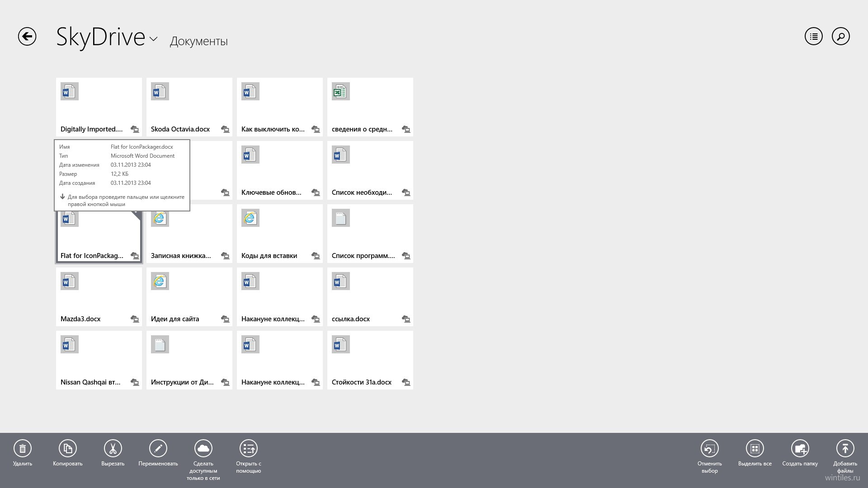The width and height of the screenshot is (868, 488).
Task: Switch to list view icon
Action: tap(814, 37)
